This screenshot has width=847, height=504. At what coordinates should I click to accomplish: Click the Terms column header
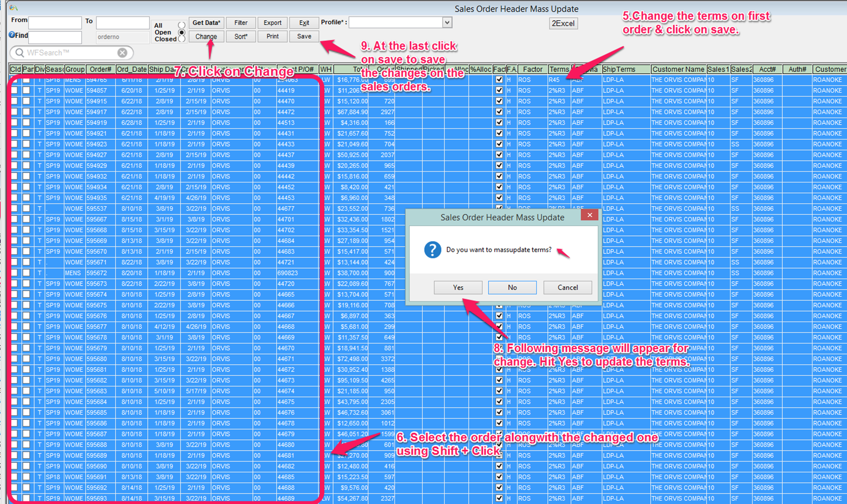click(x=559, y=69)
